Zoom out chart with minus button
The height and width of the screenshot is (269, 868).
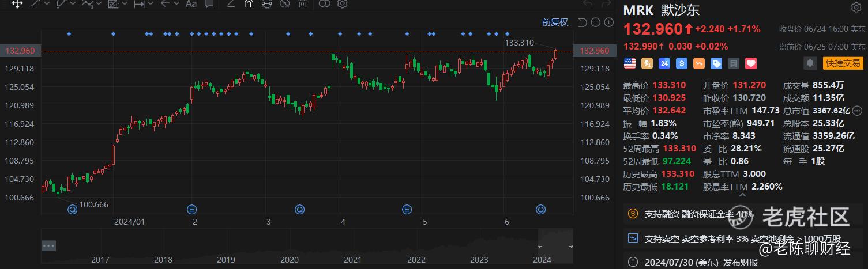click(595, 22)
